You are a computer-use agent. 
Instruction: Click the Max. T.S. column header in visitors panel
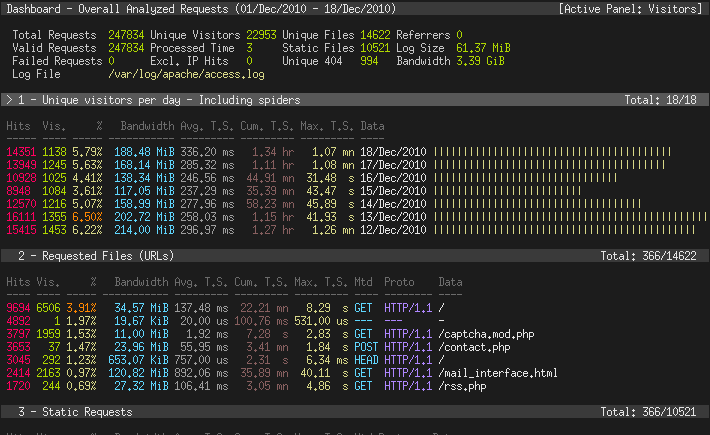point(327,126)
